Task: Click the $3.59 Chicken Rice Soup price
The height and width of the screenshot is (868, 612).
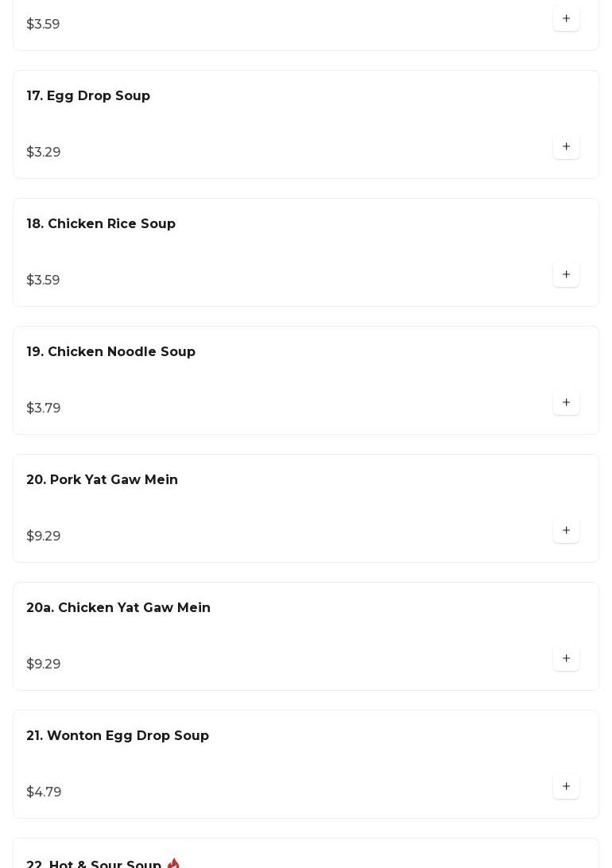Action: 43,281
